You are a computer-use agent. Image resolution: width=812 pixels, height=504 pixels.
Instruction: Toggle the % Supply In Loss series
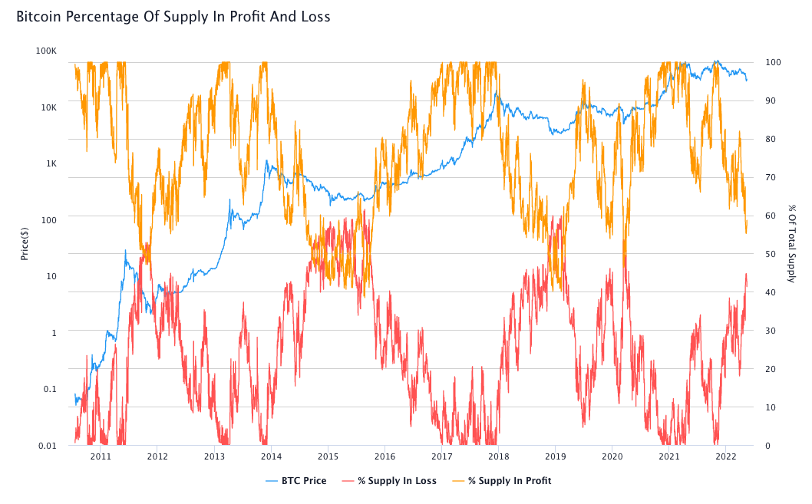pyautogui.click(x=389, y=481)
